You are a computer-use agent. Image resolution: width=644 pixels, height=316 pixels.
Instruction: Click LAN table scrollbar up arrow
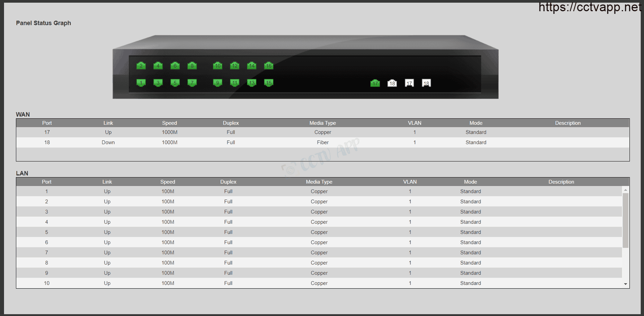[x=626, y=190]
